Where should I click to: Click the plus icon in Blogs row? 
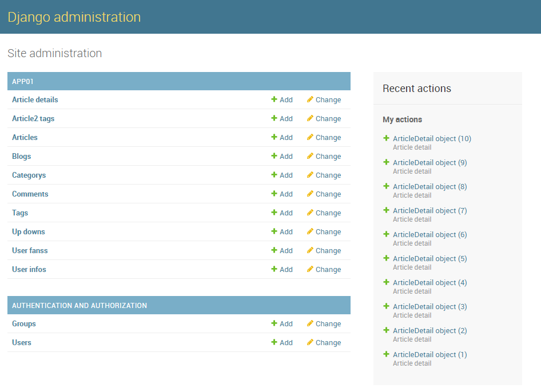click(x=274, y=156)
